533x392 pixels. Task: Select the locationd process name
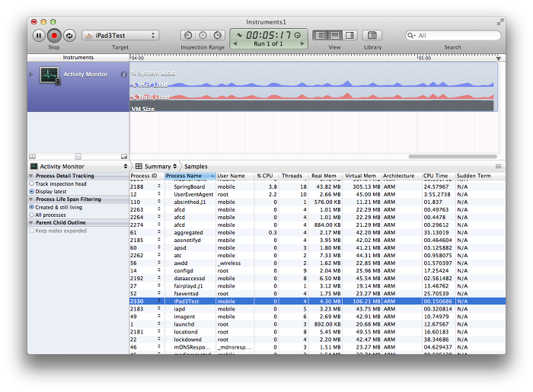pyautogui.click(x=186, y=332)
